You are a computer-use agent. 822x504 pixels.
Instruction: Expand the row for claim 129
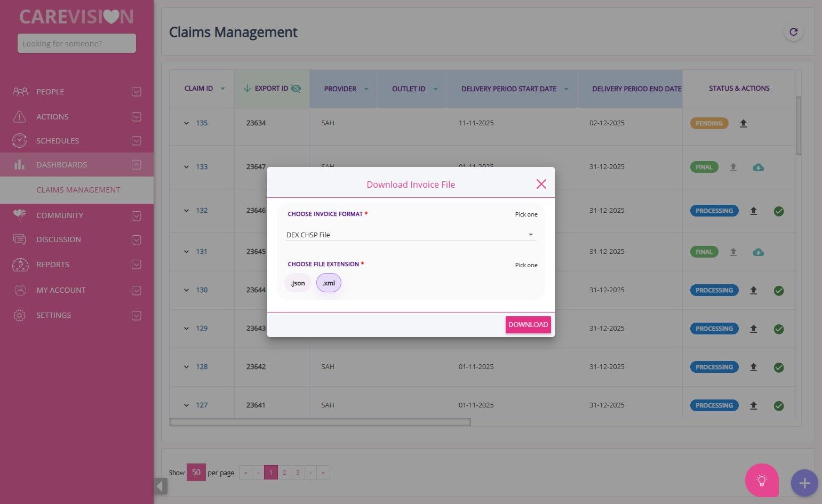pos(186,329)
